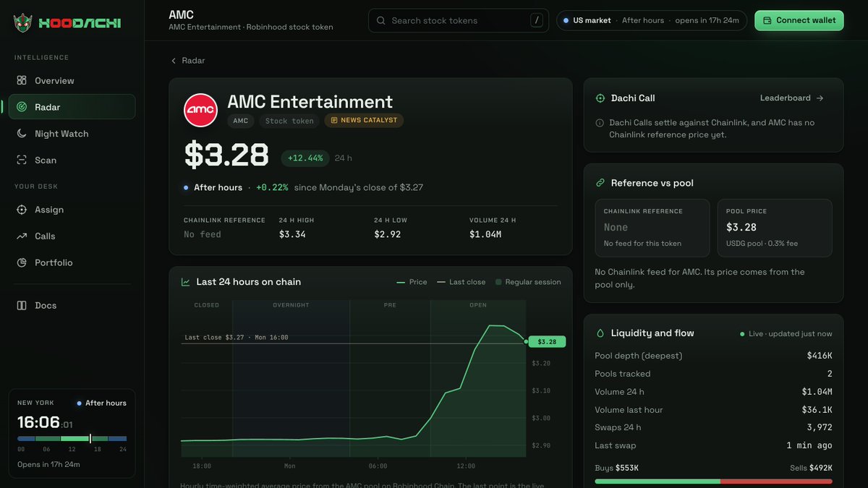Click the Buys $553K label

[x=616, y=468]
